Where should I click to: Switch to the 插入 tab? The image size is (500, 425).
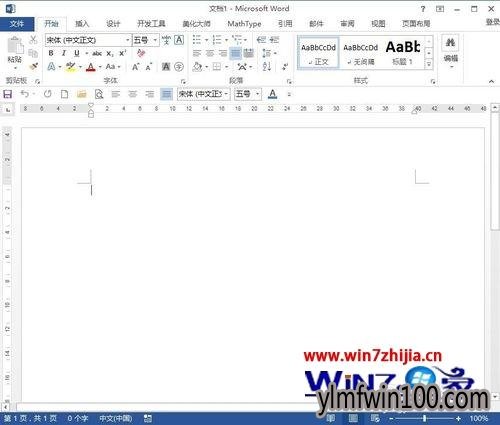(x=82, y=24)
